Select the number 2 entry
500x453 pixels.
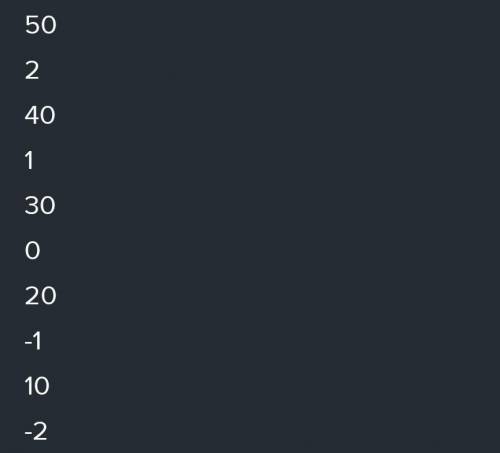click(x=32, y=70)
